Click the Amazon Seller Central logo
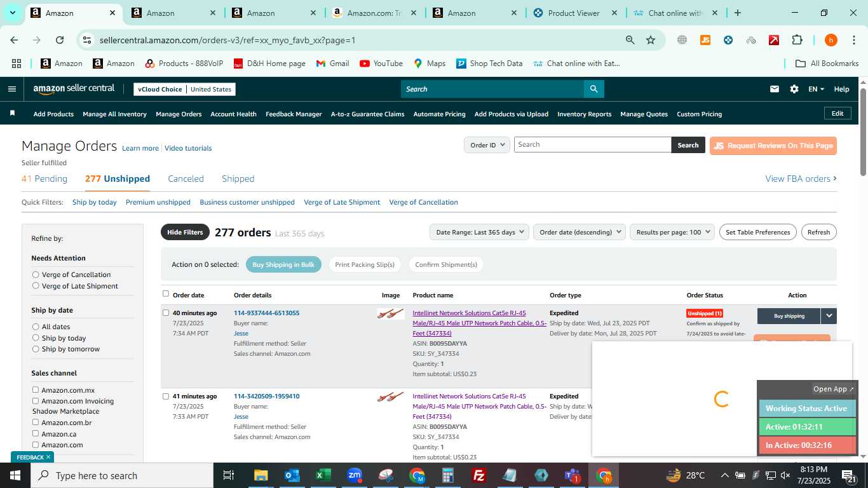Screen dimensions: 868x488 tap(74, 89)
